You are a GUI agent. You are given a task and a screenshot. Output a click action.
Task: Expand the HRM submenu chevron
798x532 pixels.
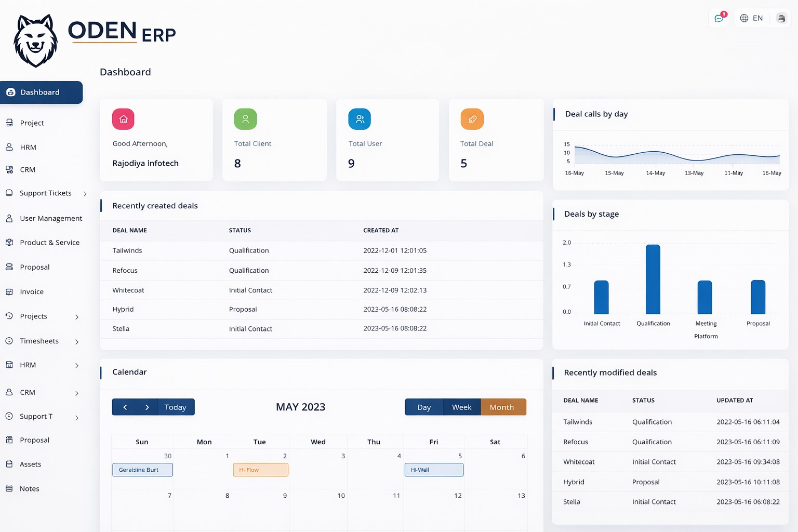[77, 365]
